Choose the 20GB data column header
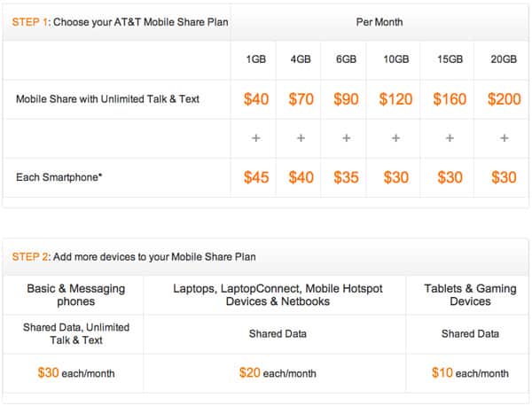The image size is (532, 406). [x=504, y=59]
